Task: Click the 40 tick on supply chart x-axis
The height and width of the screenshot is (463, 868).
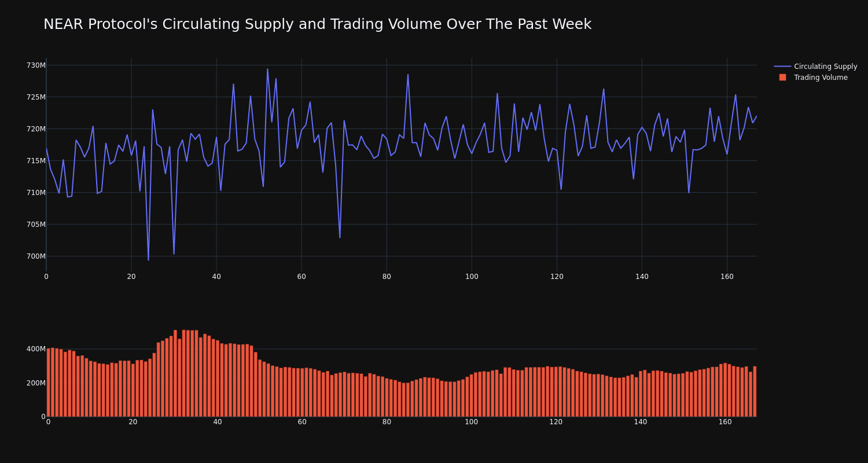Action: click(216, 277)
